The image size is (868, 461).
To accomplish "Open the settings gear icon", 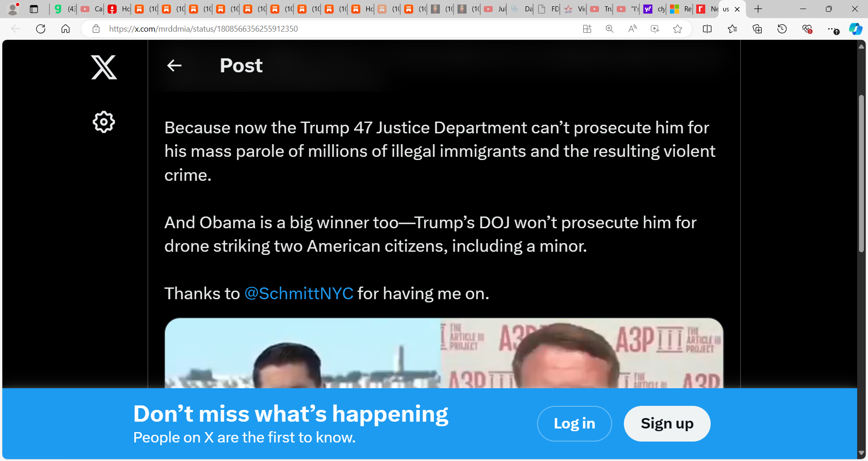I will 104,122.
